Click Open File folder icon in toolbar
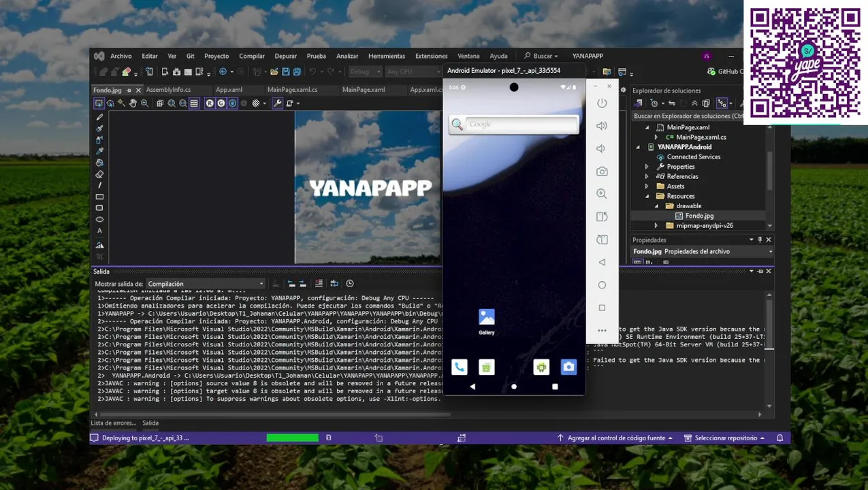Viewport: 868px width, 490px height. pyautogui.click(x=274, y=71)
